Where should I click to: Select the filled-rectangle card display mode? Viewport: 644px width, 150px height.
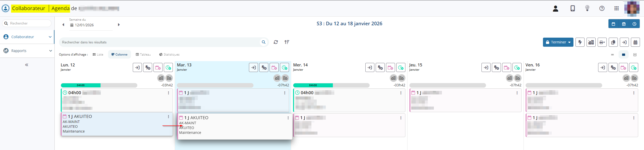click(x=623, y=55)
